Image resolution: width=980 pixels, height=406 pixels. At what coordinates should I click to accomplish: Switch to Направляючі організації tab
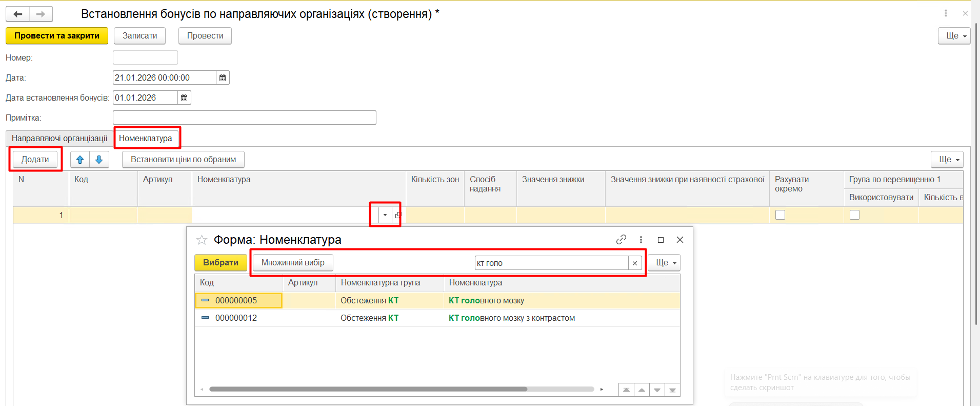point(59,139)
